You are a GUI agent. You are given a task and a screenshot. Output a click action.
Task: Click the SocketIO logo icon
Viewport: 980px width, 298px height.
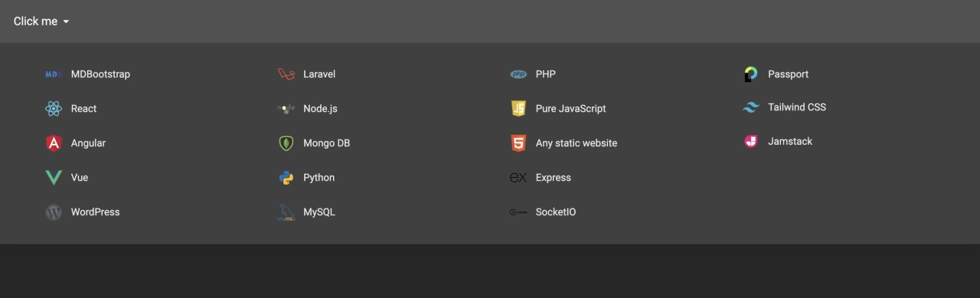(518, 212)
